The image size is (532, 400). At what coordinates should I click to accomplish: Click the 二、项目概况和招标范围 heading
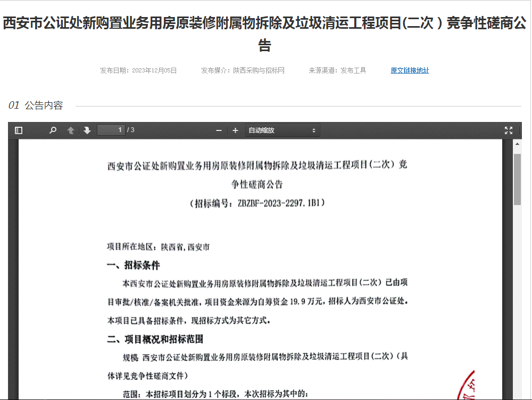coord(155,339)
